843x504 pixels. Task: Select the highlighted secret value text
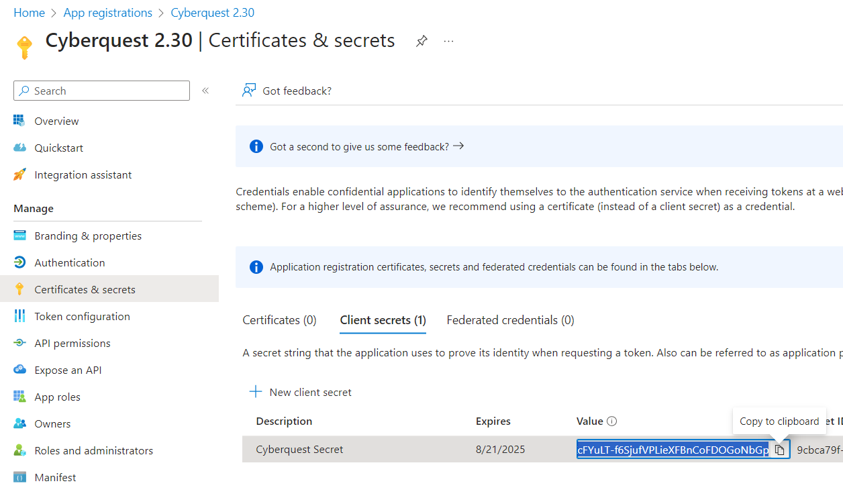point(673,450)
